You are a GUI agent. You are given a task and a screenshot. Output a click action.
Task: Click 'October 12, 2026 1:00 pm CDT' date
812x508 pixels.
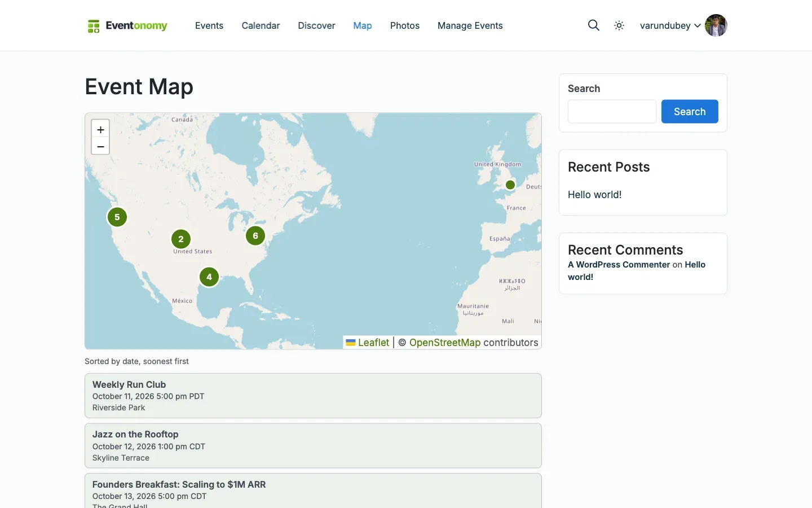coord(149,446)
